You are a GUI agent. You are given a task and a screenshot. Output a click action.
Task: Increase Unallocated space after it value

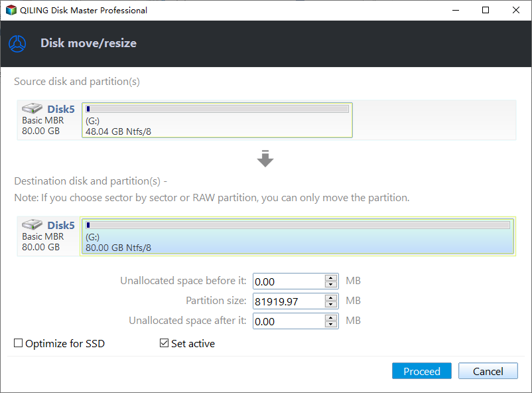330,317
